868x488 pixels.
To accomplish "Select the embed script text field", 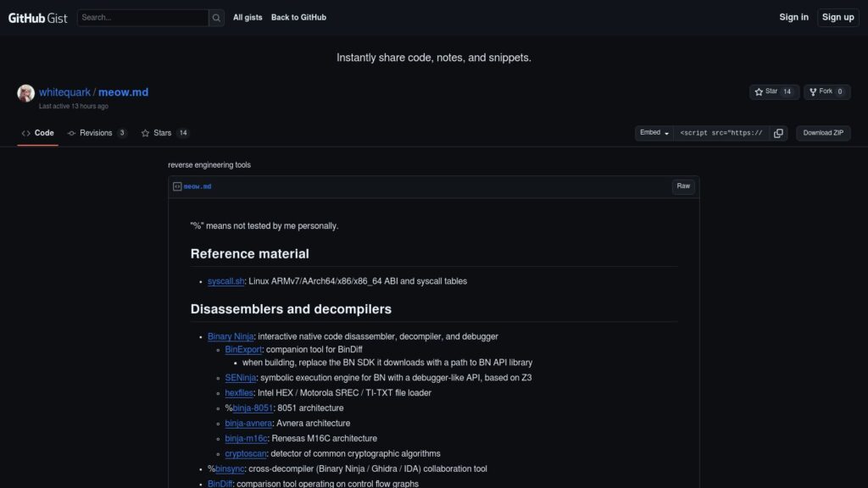I will click(x=721, y=133).
